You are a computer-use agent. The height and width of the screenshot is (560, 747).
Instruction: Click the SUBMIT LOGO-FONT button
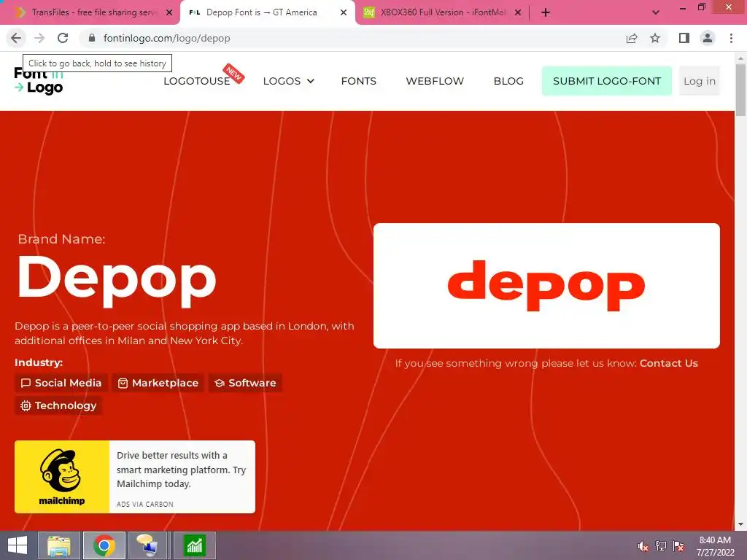click(x=606, y=81)
